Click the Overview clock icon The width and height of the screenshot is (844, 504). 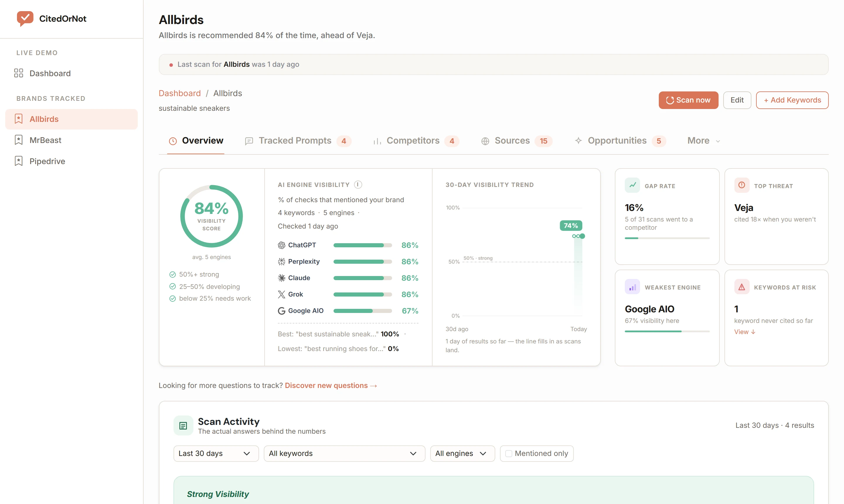(173, 141)
